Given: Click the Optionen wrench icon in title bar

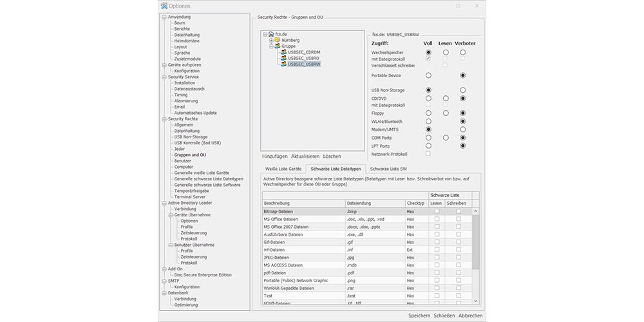Looking at the screenshot, I should (164, 6).
